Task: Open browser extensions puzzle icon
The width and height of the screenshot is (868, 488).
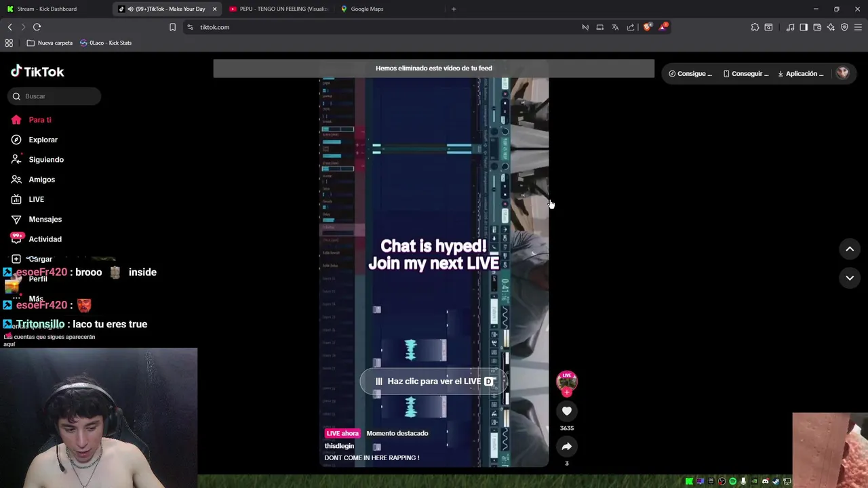Action: coord(755,27)
